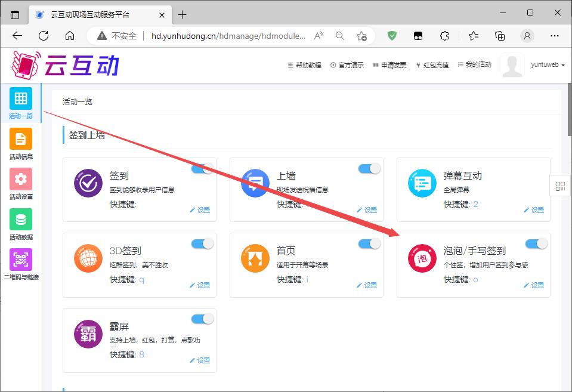Open 活动数据 database icon
The width and height of the screenshot is (572, 392).
[20, 220]
